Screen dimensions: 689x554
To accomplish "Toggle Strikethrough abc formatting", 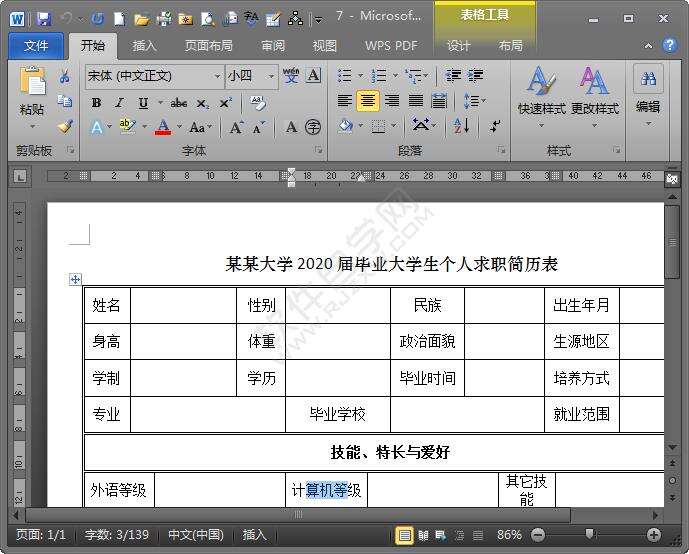I will click(179, 103).
